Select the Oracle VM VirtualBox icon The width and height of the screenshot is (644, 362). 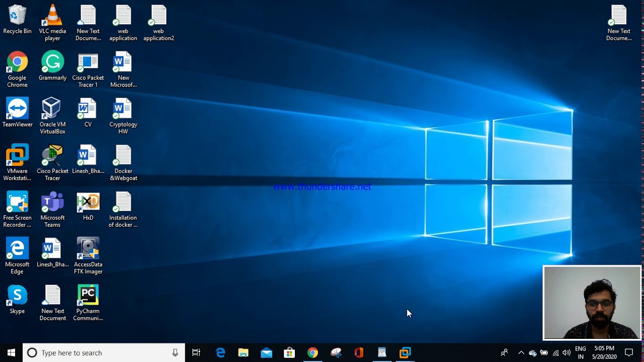[52, 117]
